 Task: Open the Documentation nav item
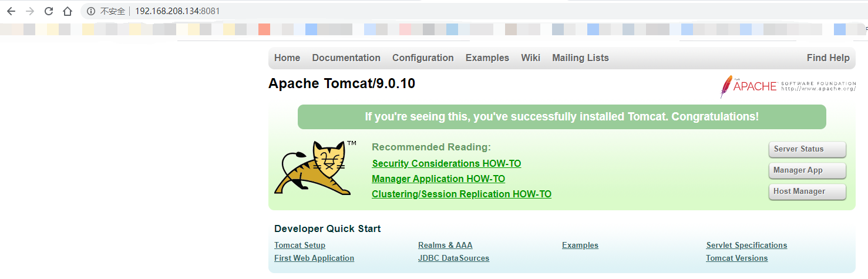[x=346, y=58]
